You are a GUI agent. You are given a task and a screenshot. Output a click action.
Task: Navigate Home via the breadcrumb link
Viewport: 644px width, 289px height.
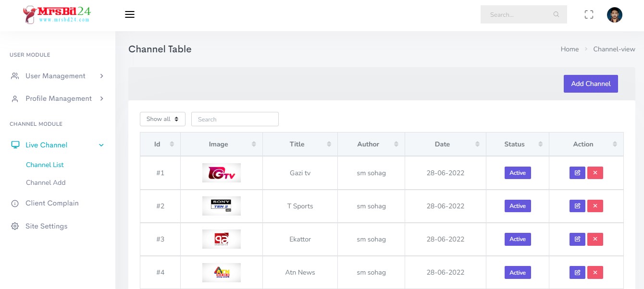(570, 49)
